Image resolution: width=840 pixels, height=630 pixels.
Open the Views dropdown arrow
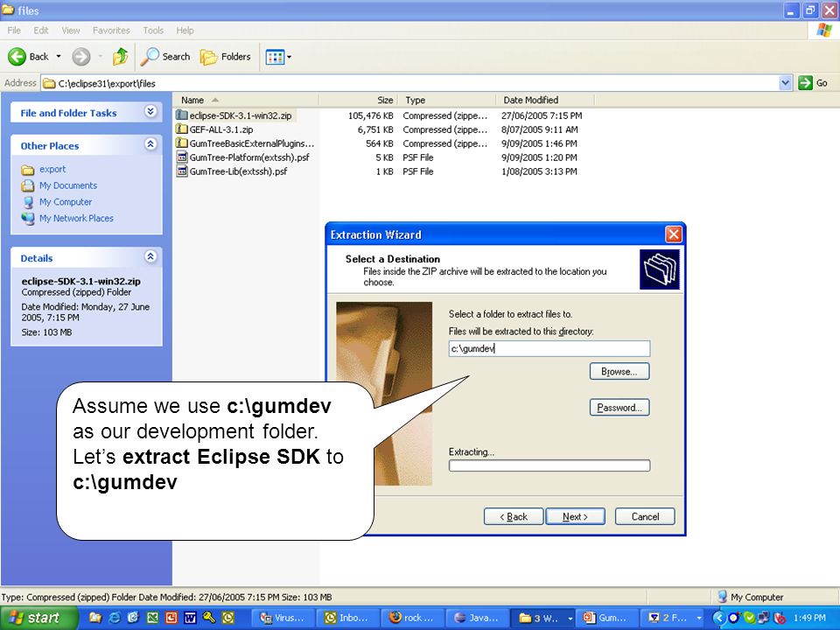click(289, 56)
